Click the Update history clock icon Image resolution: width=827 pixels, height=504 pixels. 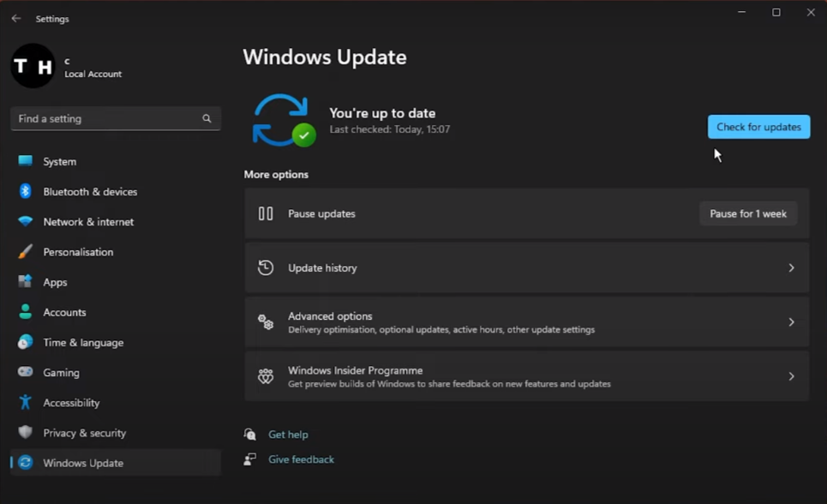click(x=266, y=267)
